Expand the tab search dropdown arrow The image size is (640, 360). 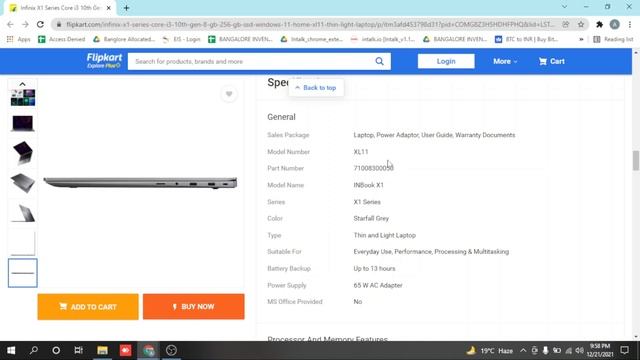(564, 7)
